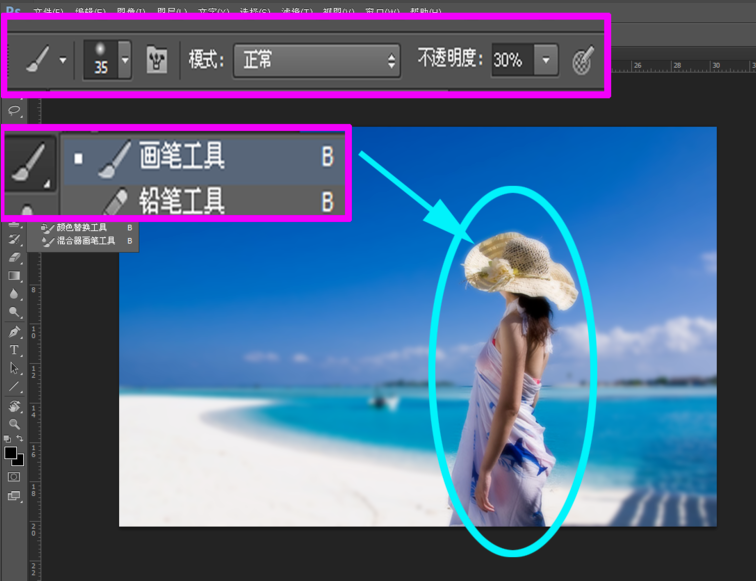This screenshot has width=756, height=581.
Task: Open the brush tool preset picker arrow
Action: pos(63,60)
